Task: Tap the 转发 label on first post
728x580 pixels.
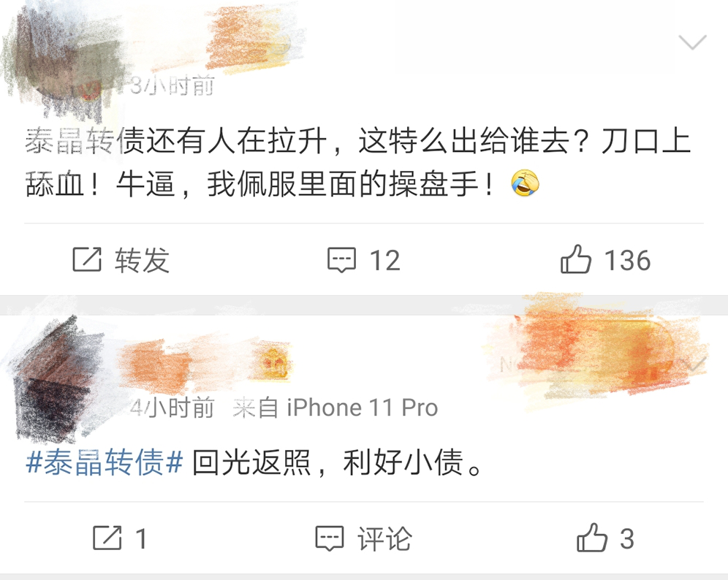Action: click(142, 260)
